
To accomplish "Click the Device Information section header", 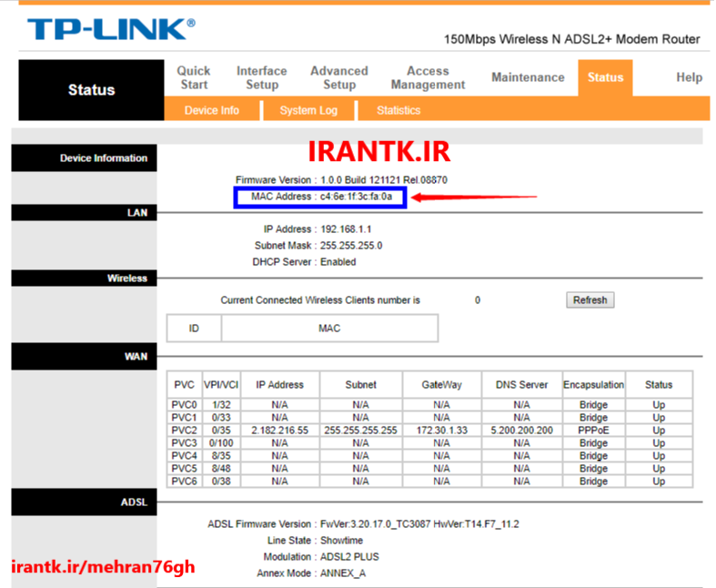I will coord(84,158).
